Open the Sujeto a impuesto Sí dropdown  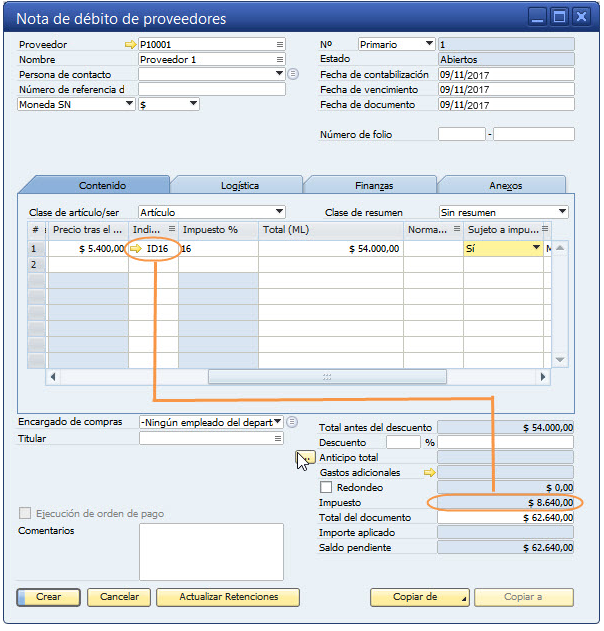click(536, 248)
